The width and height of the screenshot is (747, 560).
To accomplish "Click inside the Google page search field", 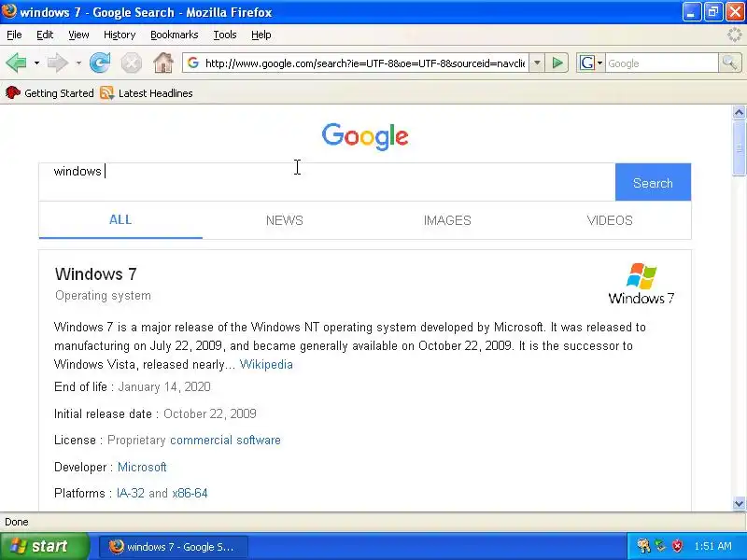I will (x=327, y=181).
